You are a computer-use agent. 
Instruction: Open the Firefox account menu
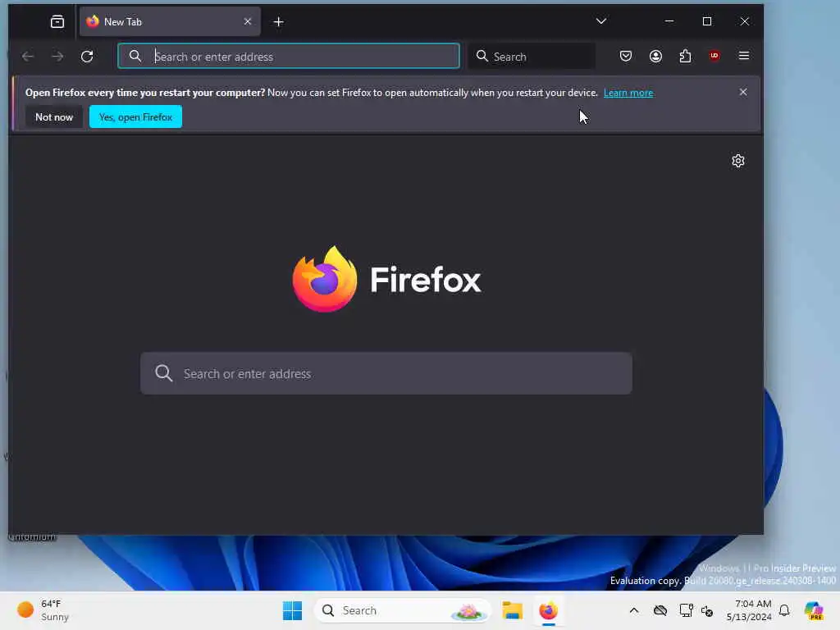[655, 57]
